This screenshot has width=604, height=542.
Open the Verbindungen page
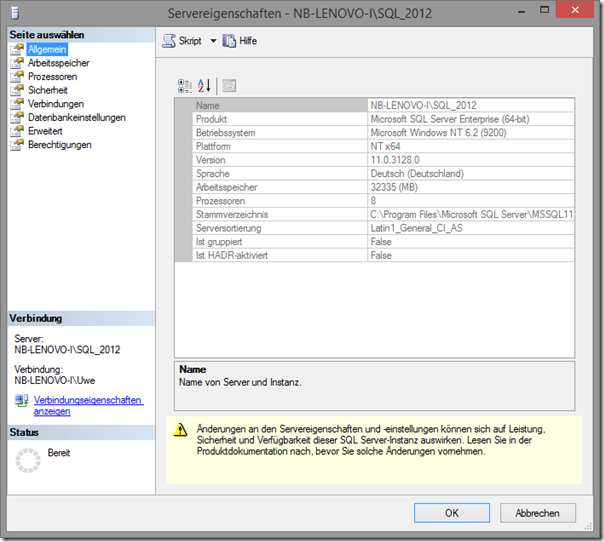(x=56, y=104)
